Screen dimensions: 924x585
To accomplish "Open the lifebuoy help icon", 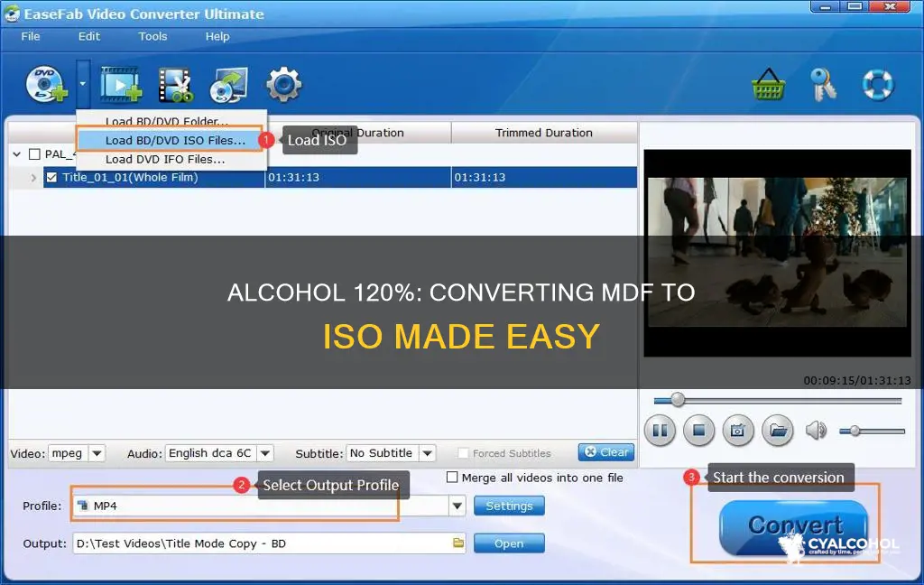I will pyautogui.click(x=877, y=85).
